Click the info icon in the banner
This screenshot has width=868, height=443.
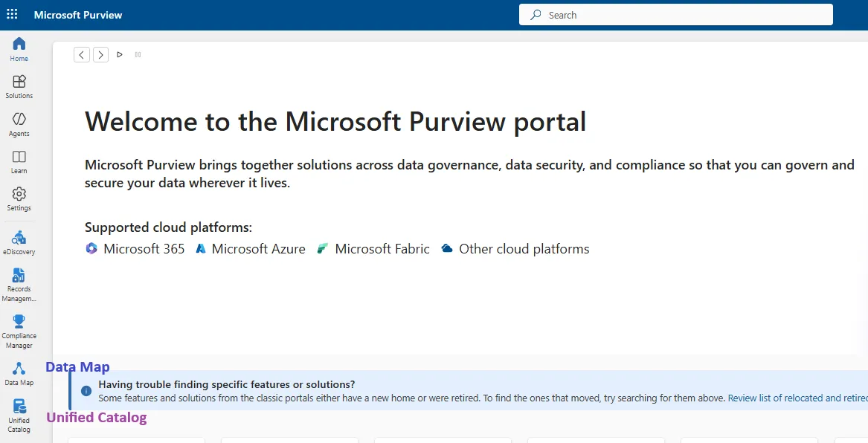click(86, 390)
